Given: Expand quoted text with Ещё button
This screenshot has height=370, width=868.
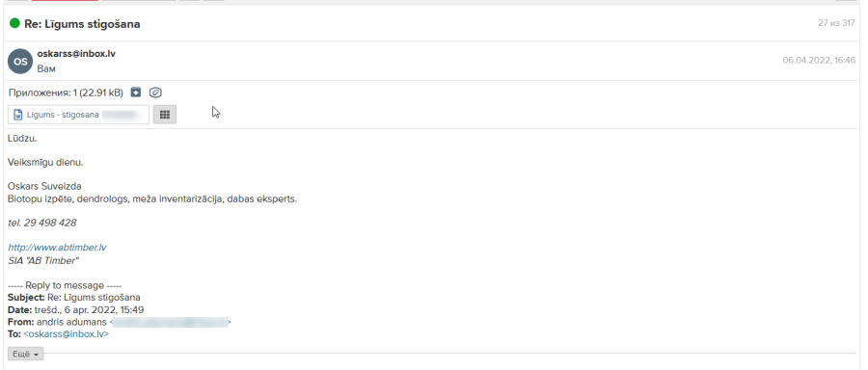Looking at the screenshot, I should coord(25,354).
